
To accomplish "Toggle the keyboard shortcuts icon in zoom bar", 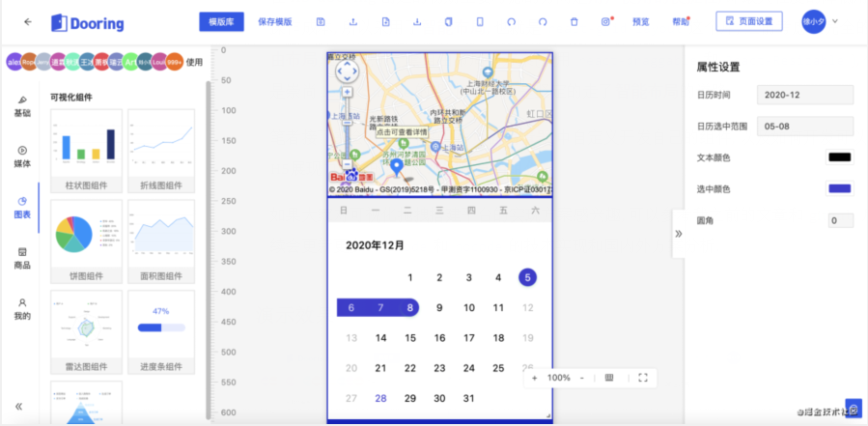I will [609, 378].
